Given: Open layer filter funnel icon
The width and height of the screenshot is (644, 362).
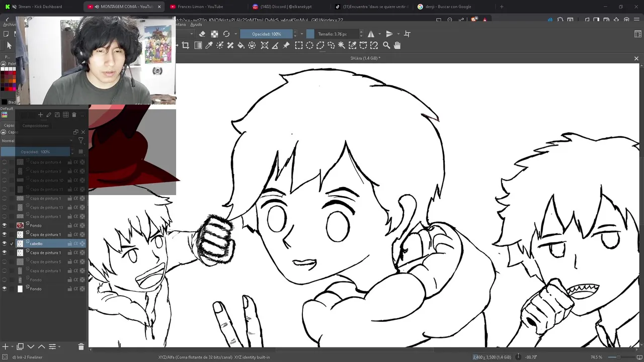Looking at the screenshot, I should (x=80, y=141).
